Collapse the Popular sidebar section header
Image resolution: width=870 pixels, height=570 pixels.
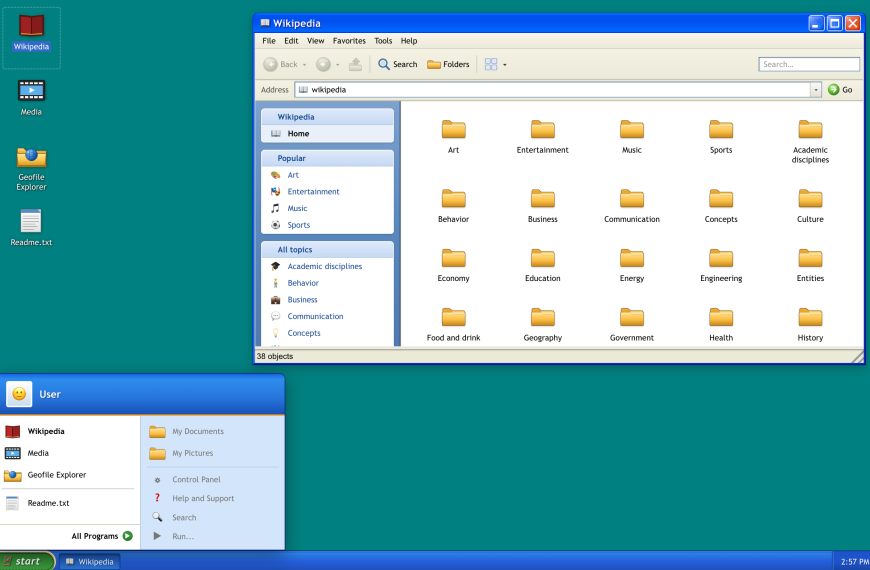coord(327,158)
